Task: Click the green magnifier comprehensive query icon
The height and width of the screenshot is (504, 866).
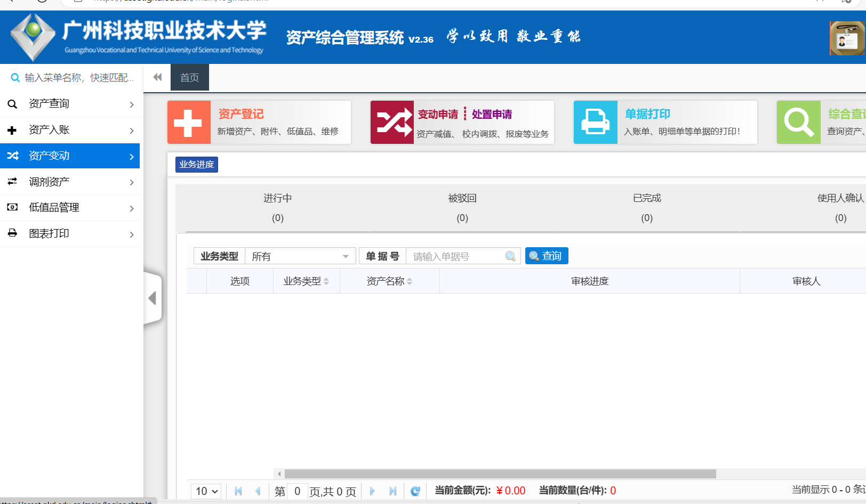Action: (798, 123)
